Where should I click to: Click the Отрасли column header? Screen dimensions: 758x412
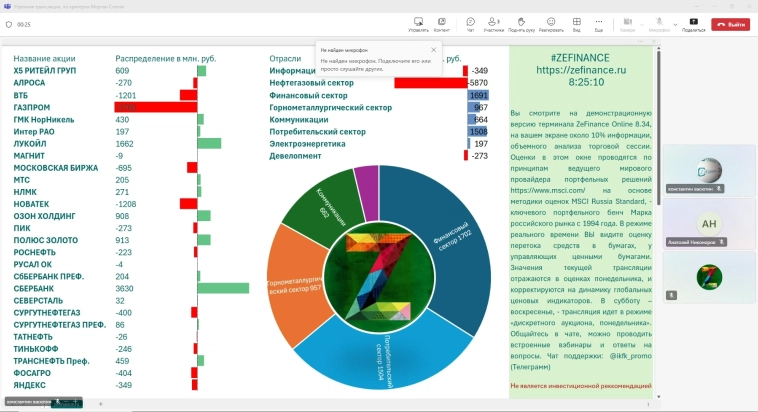point(285,59)
